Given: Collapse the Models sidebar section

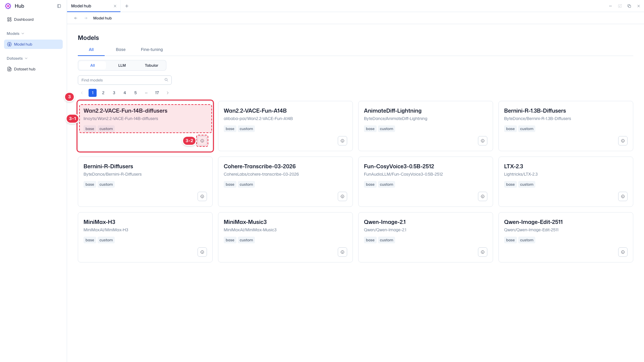Looking at the screenshot, I should (x=15, y=34).
